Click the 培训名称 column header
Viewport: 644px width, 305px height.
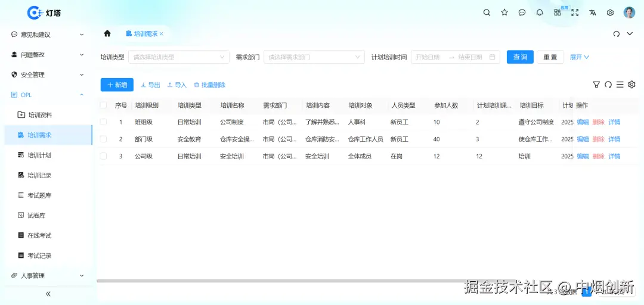coord(233,105)
